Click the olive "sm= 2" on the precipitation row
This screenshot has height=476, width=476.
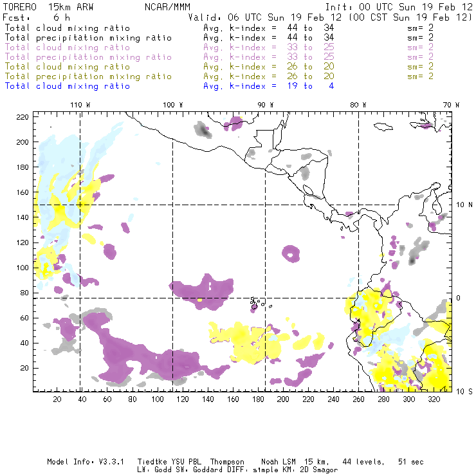tap(420, 76)
